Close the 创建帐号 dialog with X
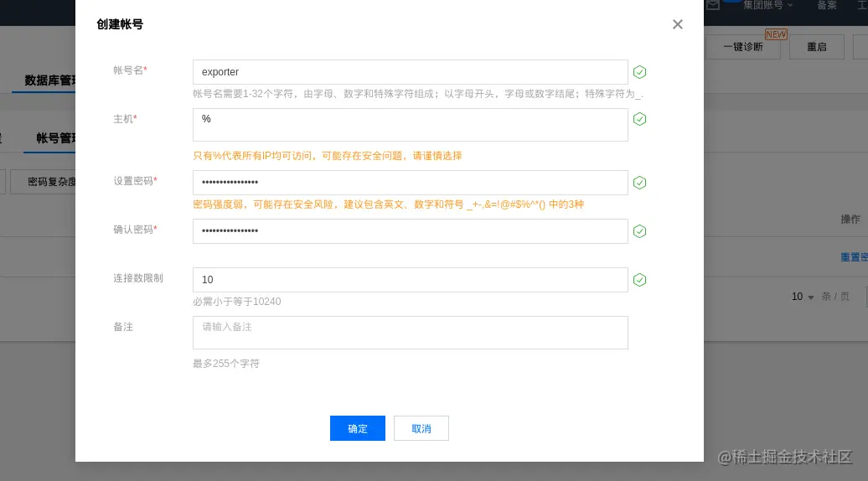 click(x=678, y=24)
